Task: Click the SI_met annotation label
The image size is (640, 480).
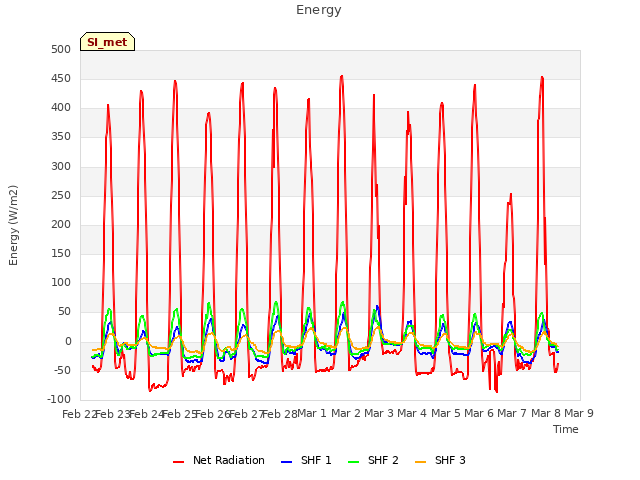Action: click(107, 42)
